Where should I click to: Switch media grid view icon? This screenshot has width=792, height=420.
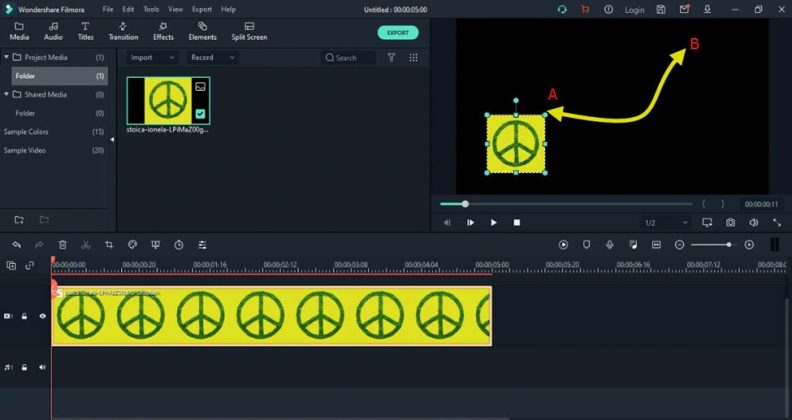[x=414, y=58]
